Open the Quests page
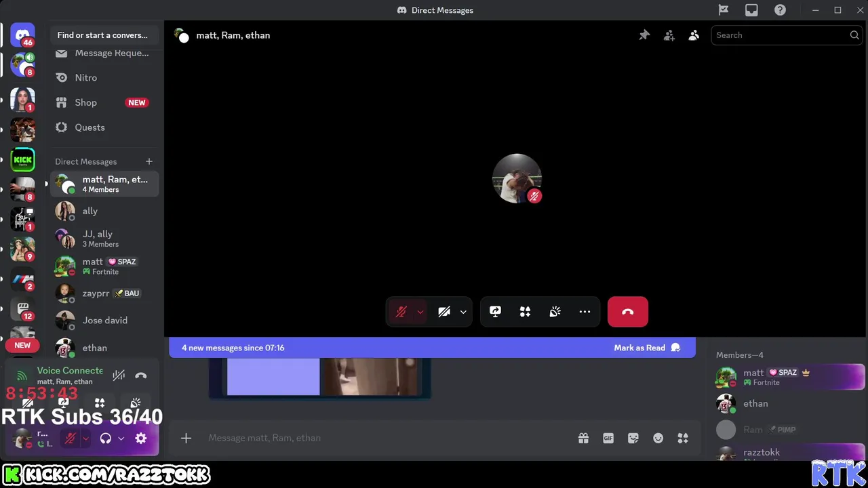868x488 pixels. pyautogui.click(x=104, y=127)
